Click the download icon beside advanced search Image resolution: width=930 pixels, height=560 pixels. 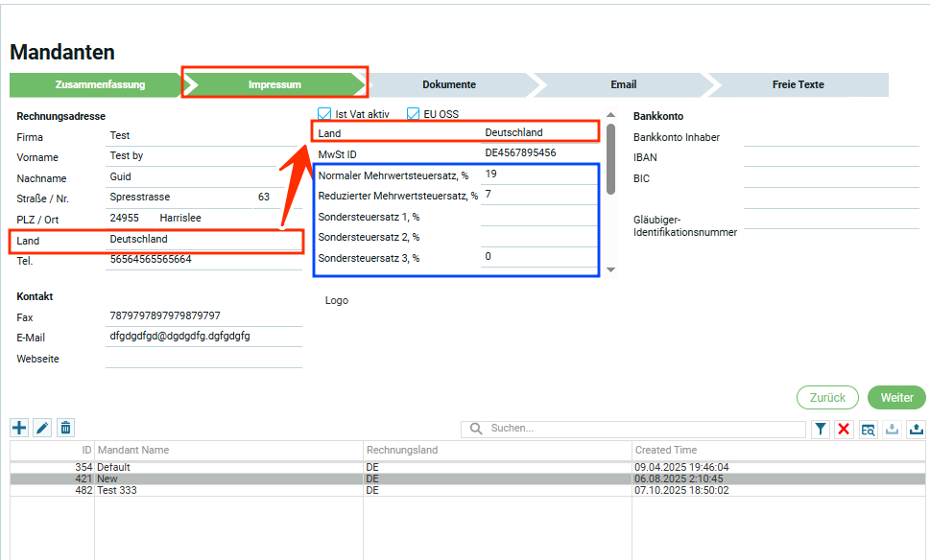pos(892,430)
